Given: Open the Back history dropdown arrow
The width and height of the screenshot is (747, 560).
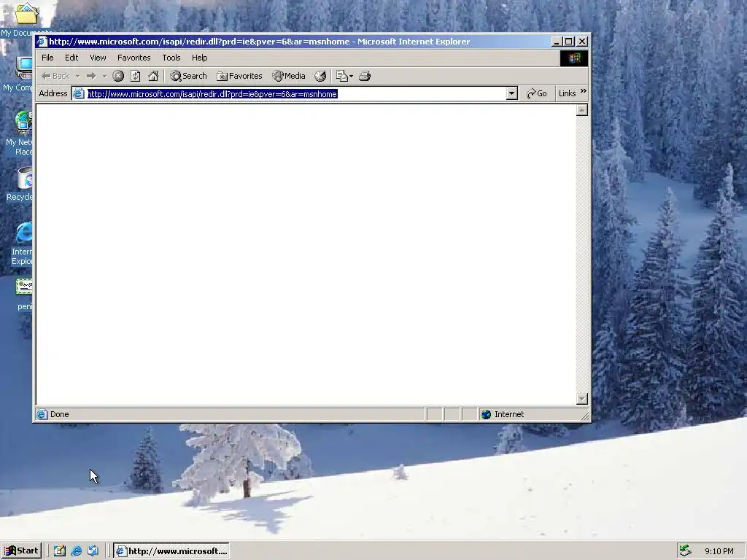Looking at the screenshot, I should click(77, 76).
